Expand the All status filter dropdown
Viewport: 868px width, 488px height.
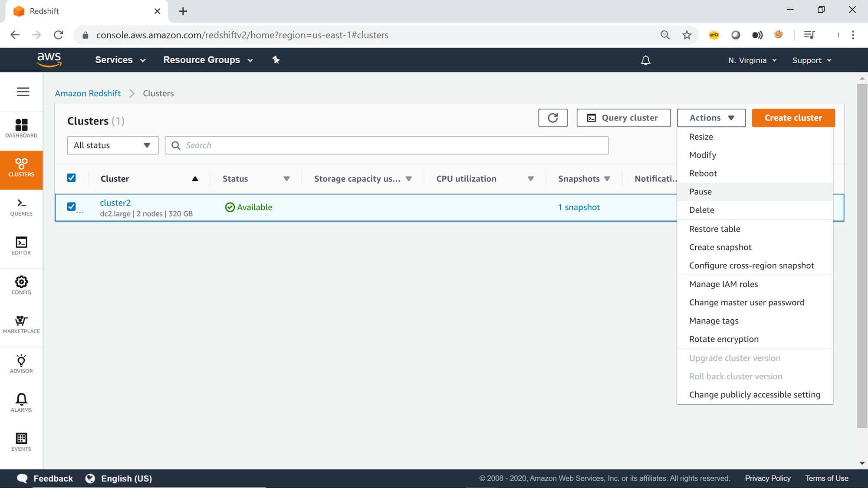pyautogui.click(x=112, y=145)
